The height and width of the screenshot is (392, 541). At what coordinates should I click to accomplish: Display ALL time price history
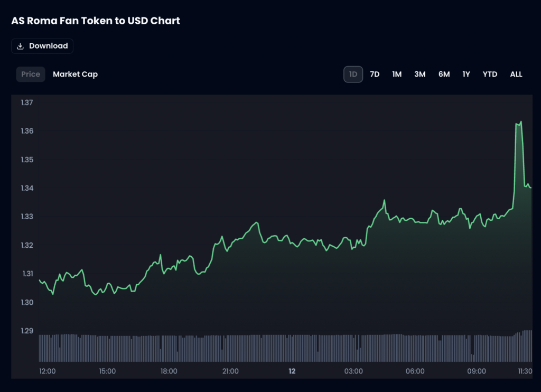click(x=516, y=74)
